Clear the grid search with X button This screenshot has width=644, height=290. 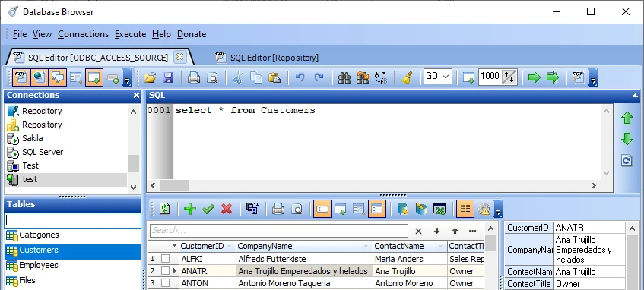click(x=418, y=231)
